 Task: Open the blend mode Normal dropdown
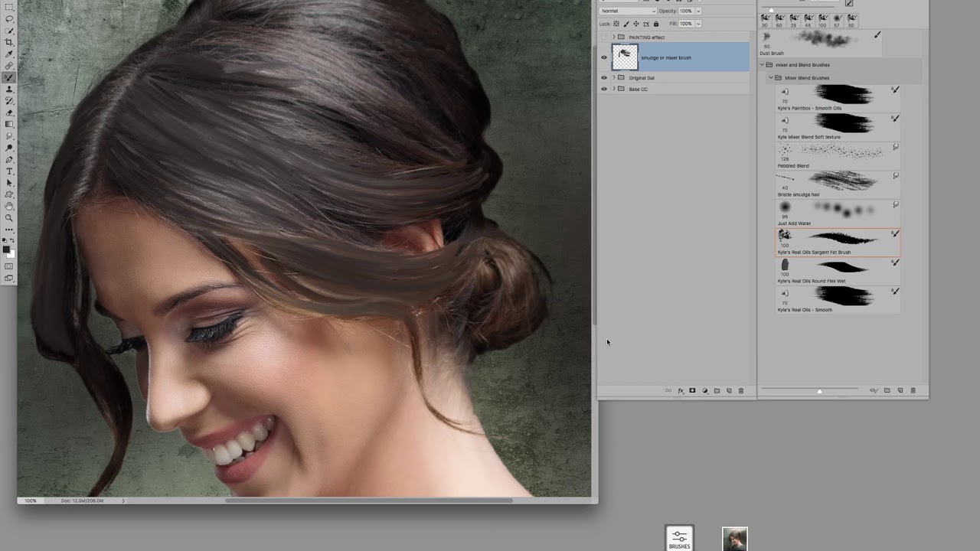(x=628, y=11)
